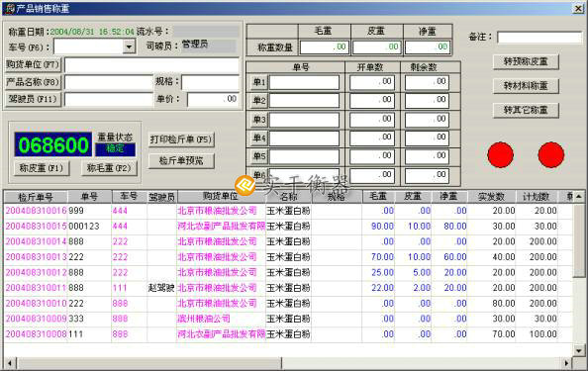Screen dimensions: 588x371
Task: Click the 产品名称 (F8) button
Action: [x=33, y=82]
